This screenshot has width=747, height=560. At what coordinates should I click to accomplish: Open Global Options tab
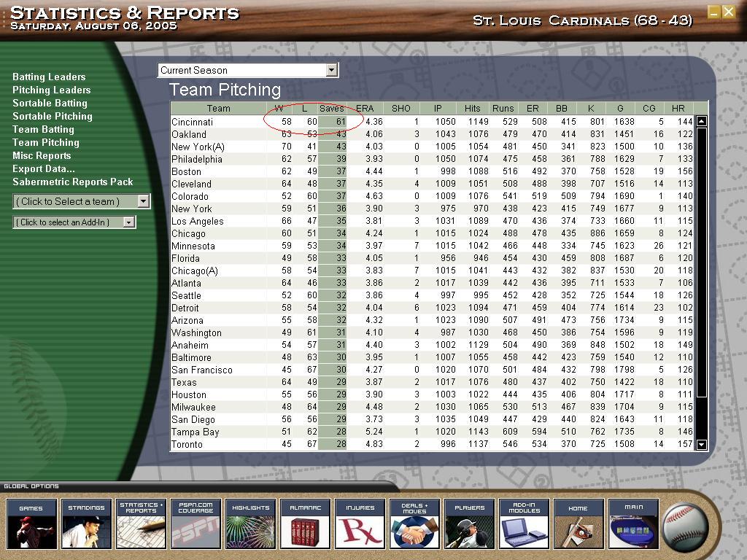[x=31, y=486]
